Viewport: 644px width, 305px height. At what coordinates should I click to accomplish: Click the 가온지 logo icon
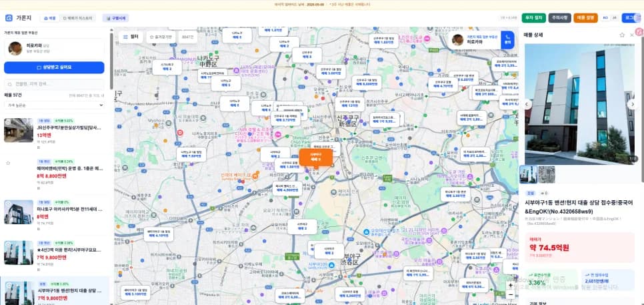click(x=9, y=18)
